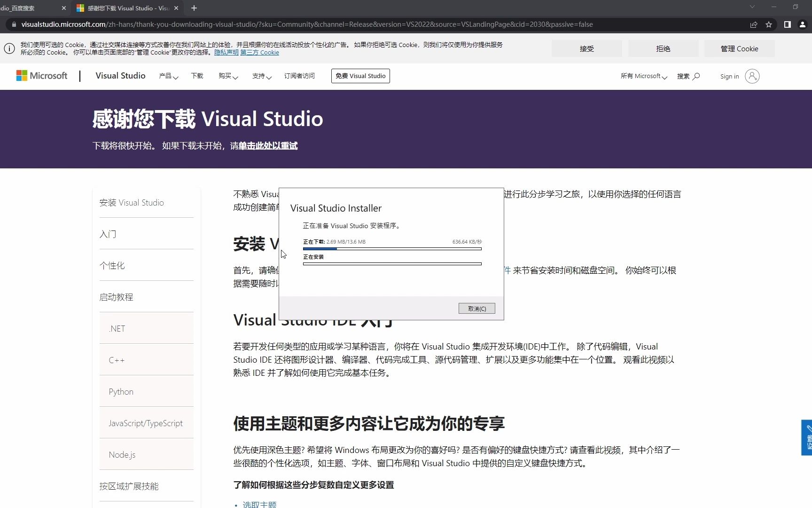The image size is (812, 508).
Task: Open the 隐私声明 link
Action: click(226, 53)
